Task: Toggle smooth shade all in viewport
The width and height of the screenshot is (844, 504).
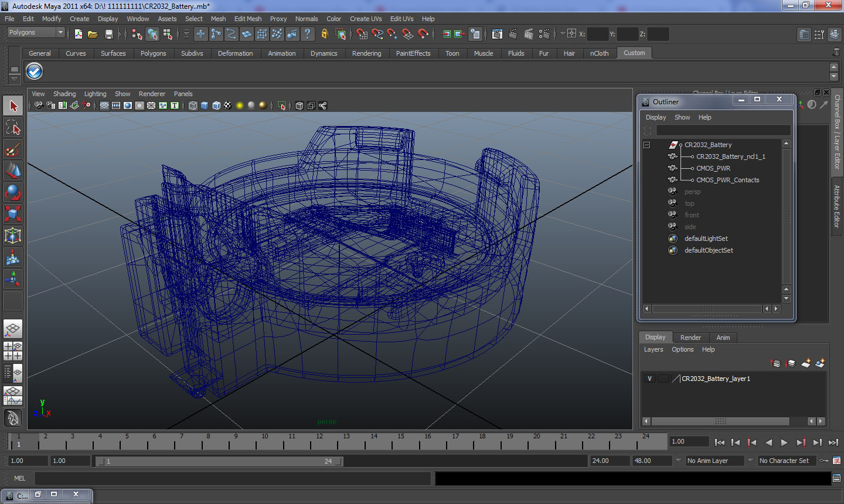Action: pyautogui.click(x=205, y=105)
